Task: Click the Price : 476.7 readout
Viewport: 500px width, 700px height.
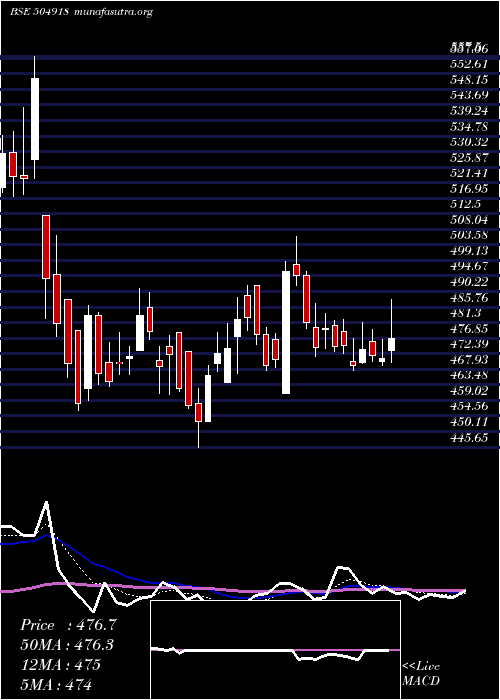Action: 69,625
